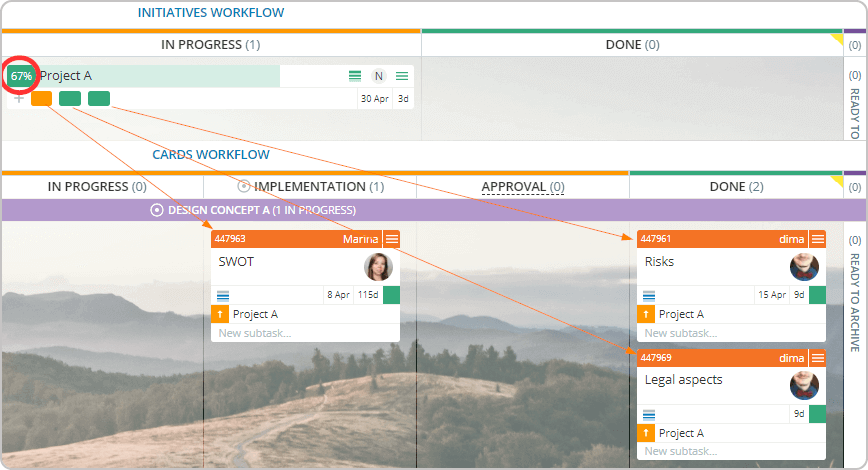Click orange parent arrow icon on Legal aspects card
This screenshot has width=868, height=470.
pos(645,433)
